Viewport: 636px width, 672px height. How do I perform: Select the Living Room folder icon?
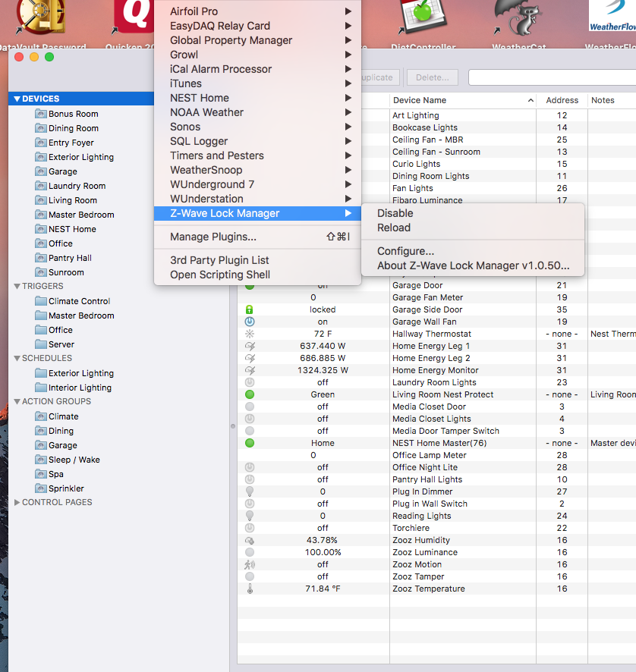click(41, 200)
